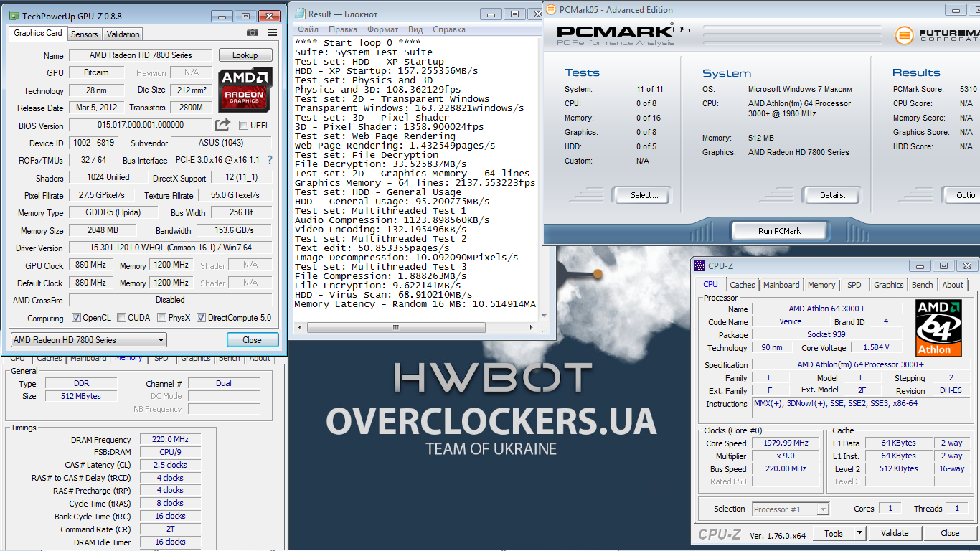
Task: Select the Graphics Card tab in GPU-Z
Action: pyautogui.click(x=38, y=33)
